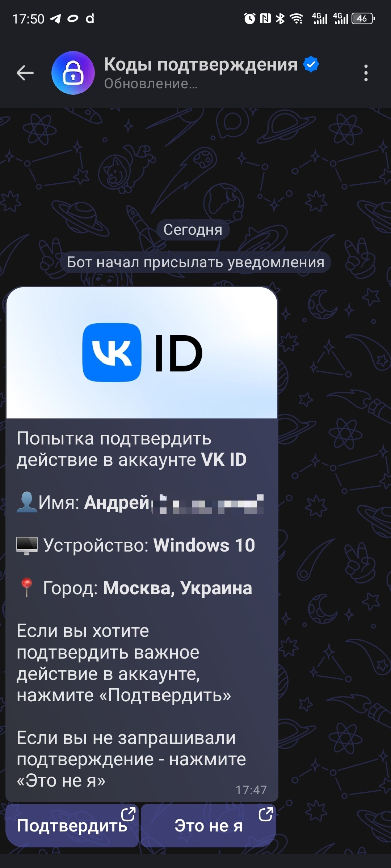Tap the Wi-Fi icon in status bar
Viewport: 391px width, 868px height.
(297, 18)
